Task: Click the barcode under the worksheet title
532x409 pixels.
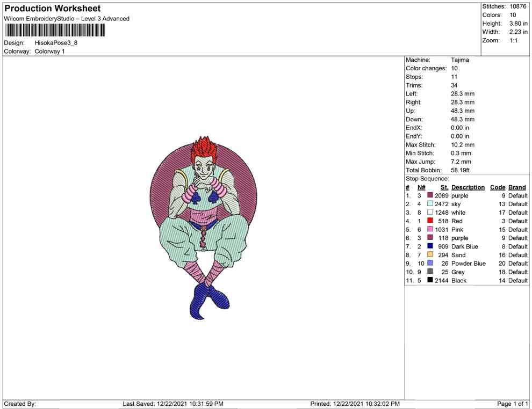Action: [x=55, y=30]
